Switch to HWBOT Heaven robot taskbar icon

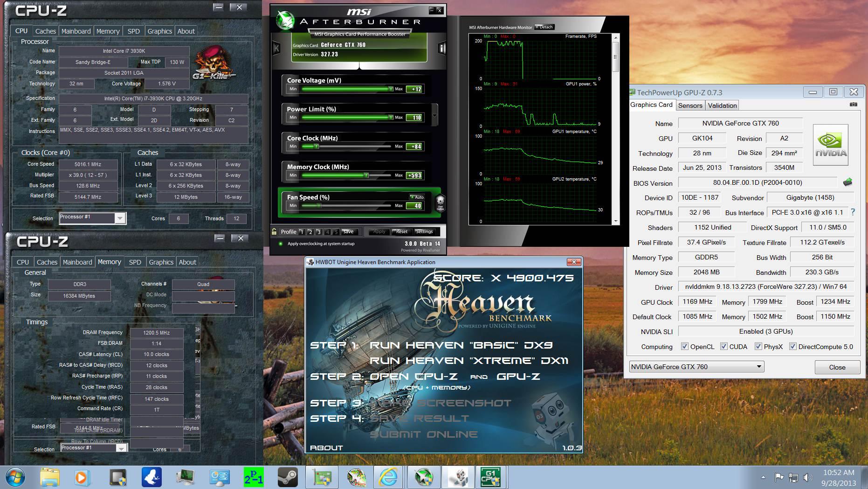457,477
